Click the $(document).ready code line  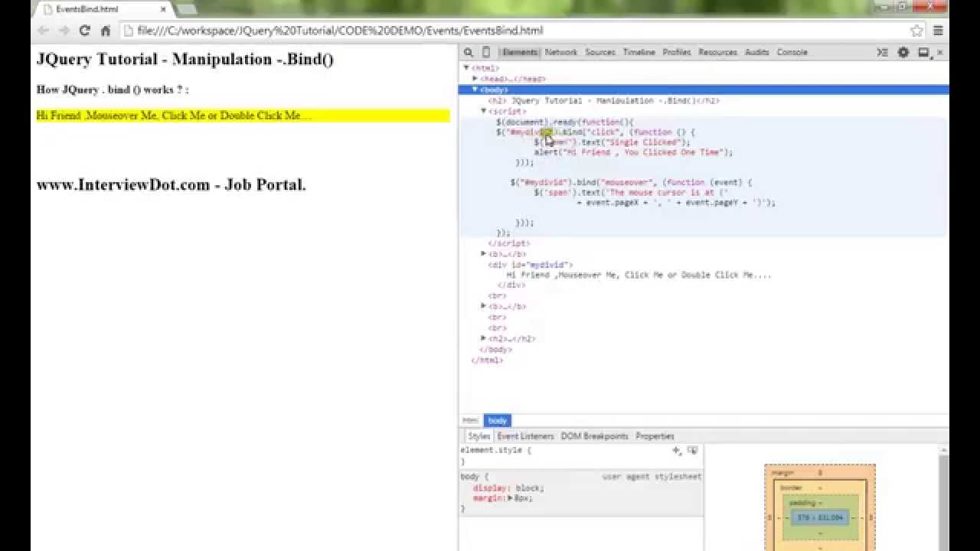tap(565, 122)
